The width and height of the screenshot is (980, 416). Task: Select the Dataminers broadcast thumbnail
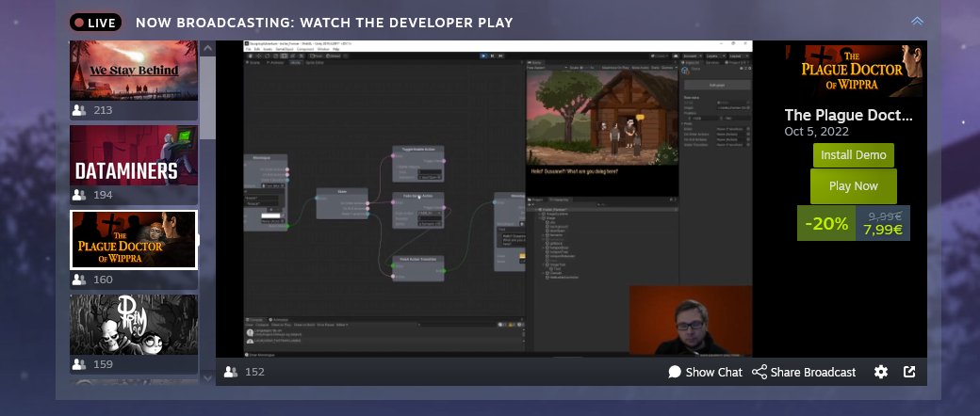click(x=134, y=155)
